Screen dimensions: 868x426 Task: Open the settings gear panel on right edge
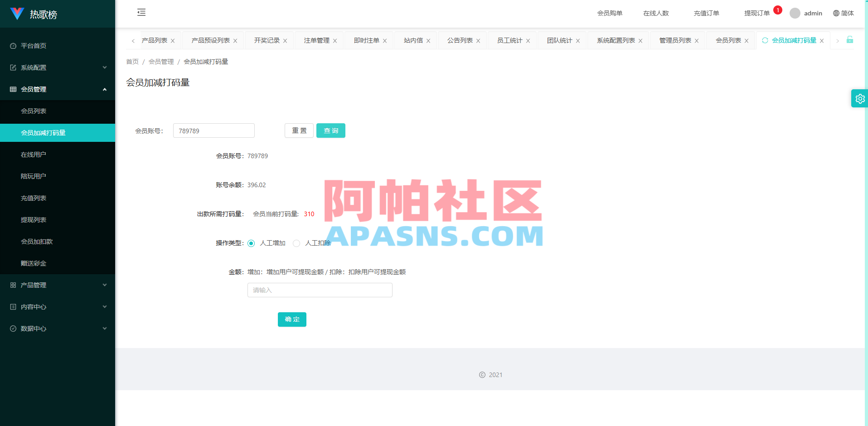[x=860, y=98]
